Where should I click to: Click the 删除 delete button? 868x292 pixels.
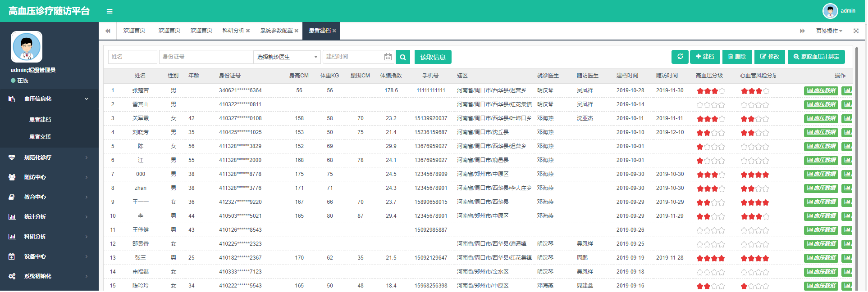[x=737, y=57]
